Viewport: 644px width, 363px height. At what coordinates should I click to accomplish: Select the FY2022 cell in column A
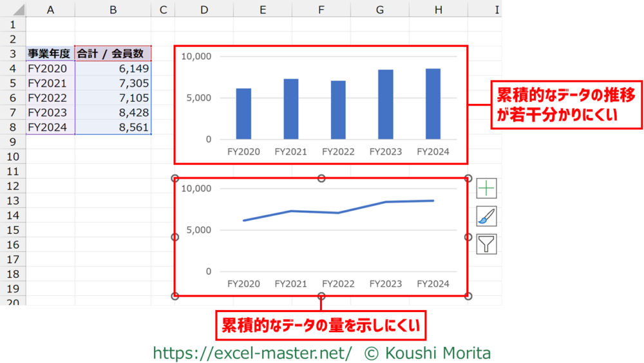50,98
